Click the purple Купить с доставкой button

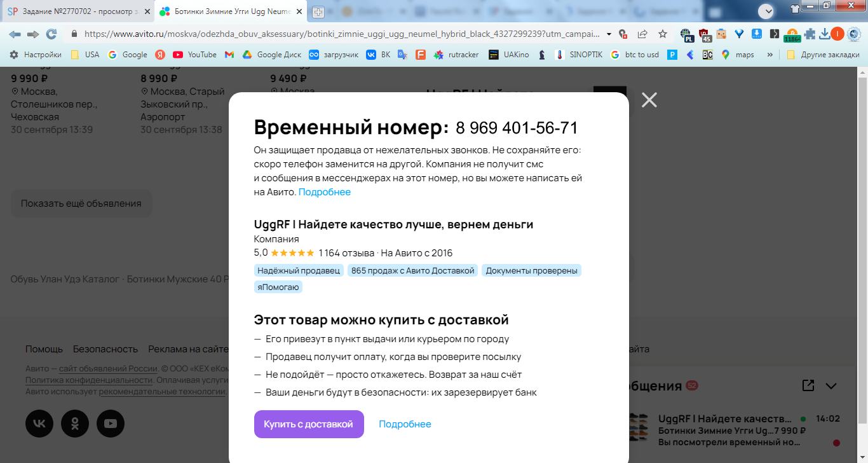click(x=309, y=424)
